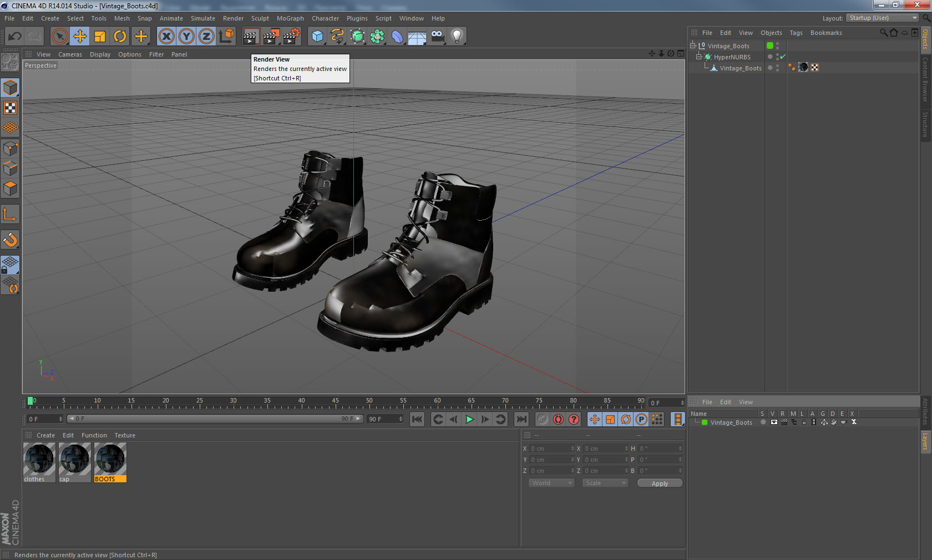Open the viewport Display menu

point(100,54)
